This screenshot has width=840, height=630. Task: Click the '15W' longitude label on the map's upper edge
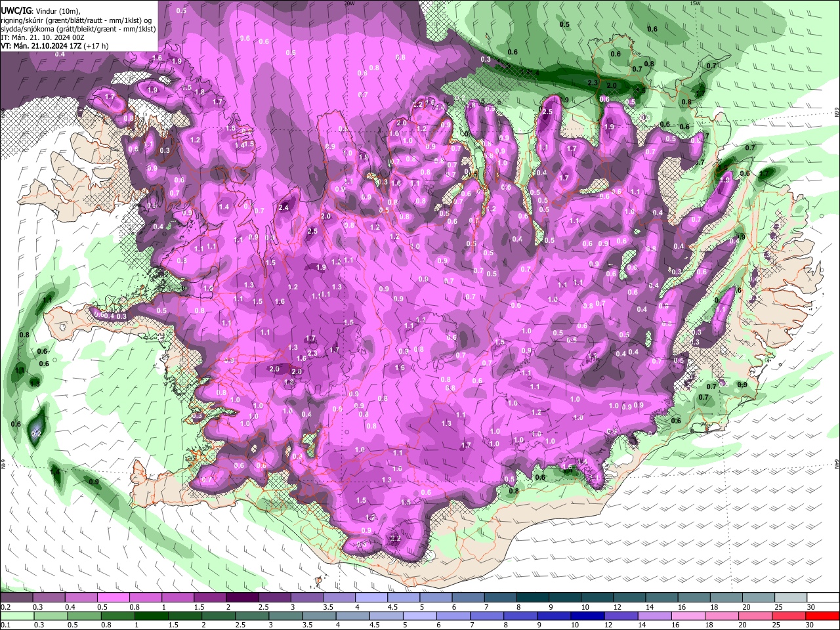click(x=696, y=3)
